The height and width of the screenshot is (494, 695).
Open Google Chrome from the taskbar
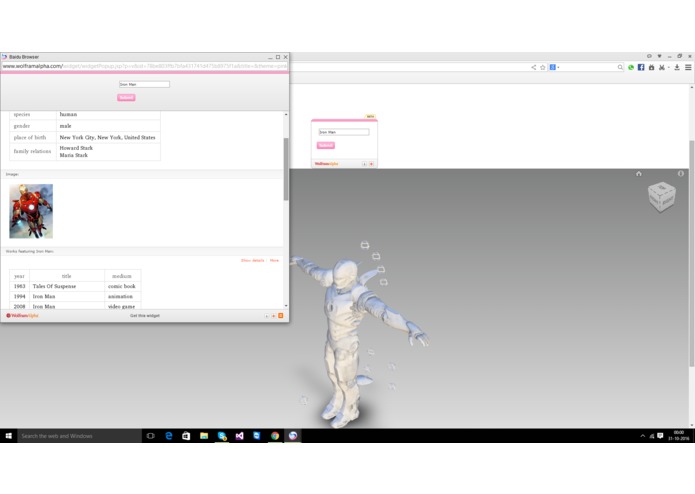tap(275, 436)
